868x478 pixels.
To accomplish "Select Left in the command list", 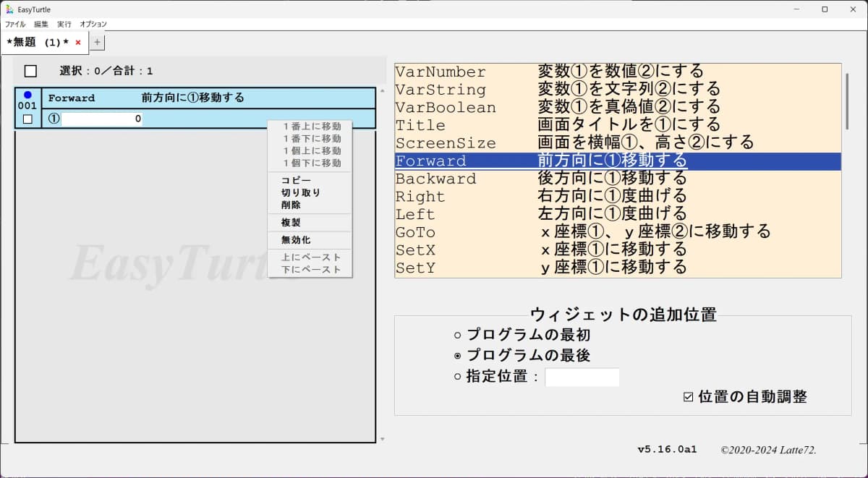I will 618,214.
